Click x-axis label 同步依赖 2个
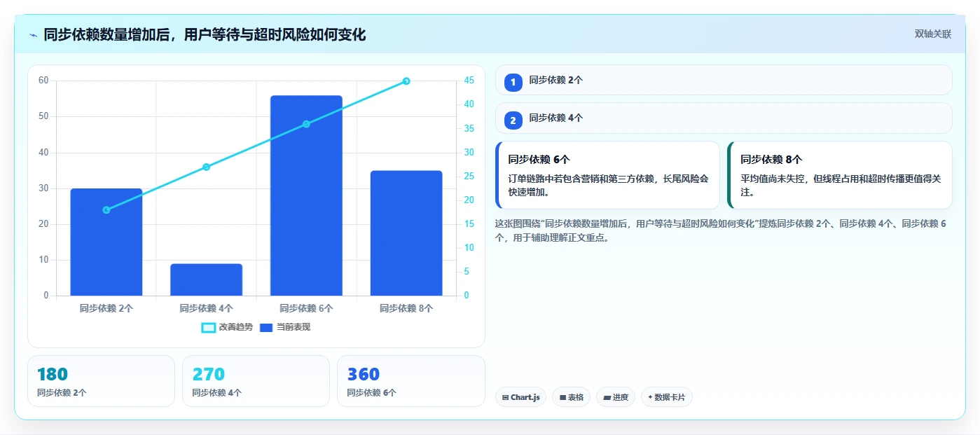This screenshot has height=435, width=980. [x=106, y=308]
